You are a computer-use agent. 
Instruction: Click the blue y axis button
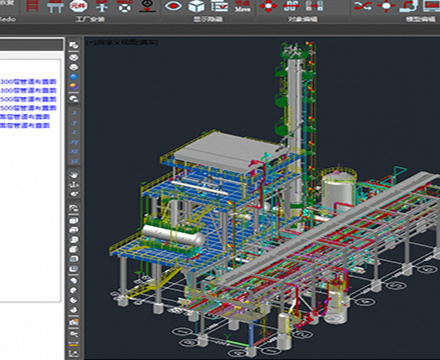point(74,123)
